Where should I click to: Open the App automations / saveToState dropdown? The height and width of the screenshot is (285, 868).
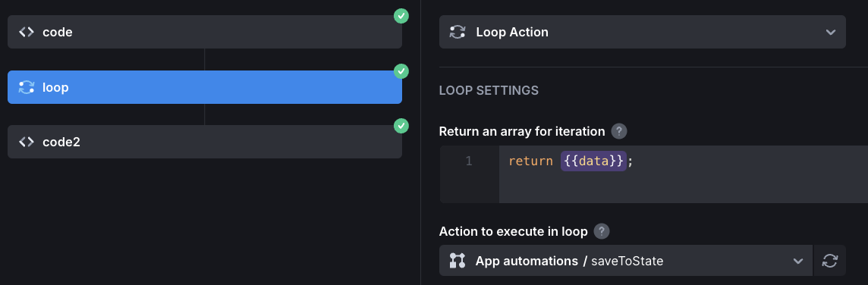tap(625, 261)
